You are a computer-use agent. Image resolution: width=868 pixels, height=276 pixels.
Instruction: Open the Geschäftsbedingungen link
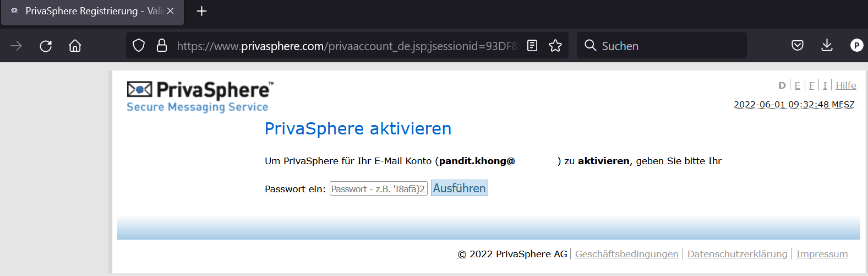626,254
